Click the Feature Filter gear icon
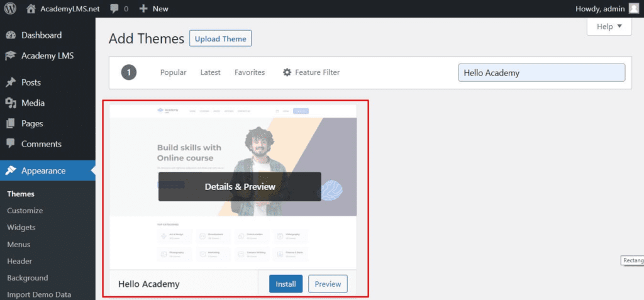The image size is (644, 300). coord(287,72)
